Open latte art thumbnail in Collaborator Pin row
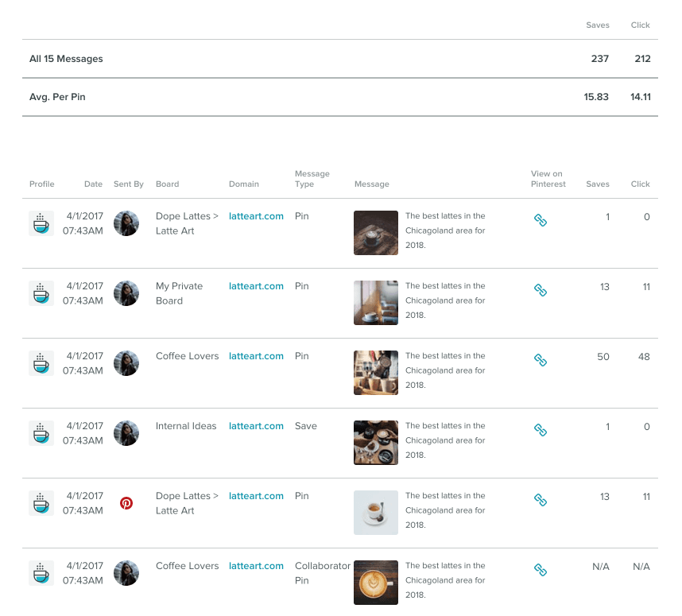Viewport: 682px width, 616px height. [x=375, y=582]
